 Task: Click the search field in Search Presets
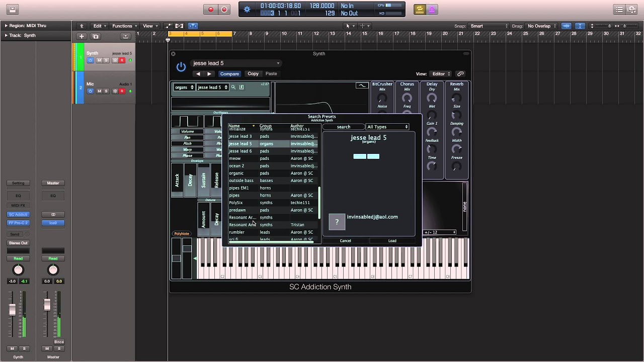(x=344, y=127)
